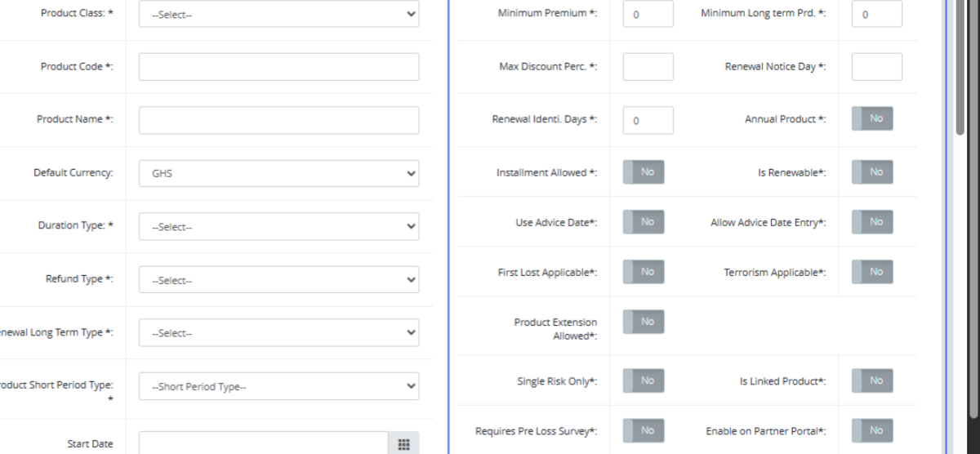Screen dimensions: 980x454
Task: Toggle First Lost Applicable switch
Action: pyautogui.click(x=644, y=272)
